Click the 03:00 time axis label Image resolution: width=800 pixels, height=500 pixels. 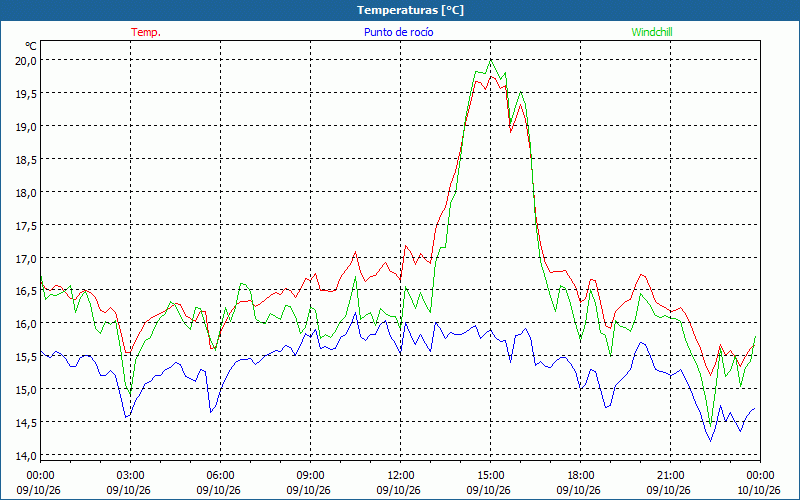click(x=131, y=475)
